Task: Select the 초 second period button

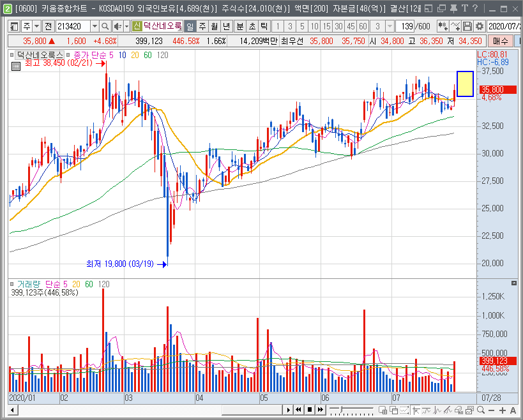Action: click(252, 26)
